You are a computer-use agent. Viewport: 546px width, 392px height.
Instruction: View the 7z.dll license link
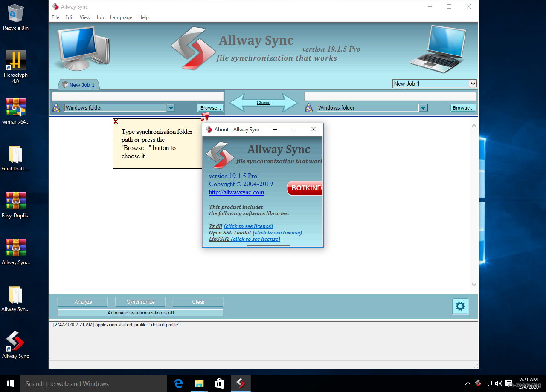(x=248, y=226)
